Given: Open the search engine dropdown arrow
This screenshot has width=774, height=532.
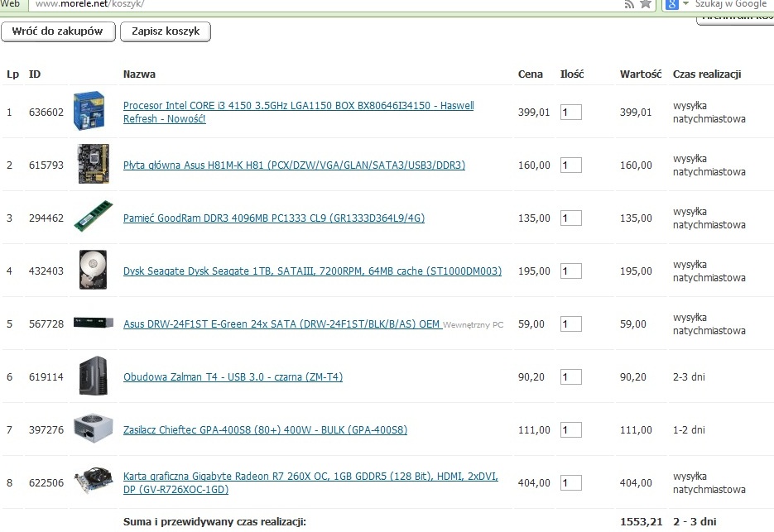Looking at the screenshot, I should tap(685, 4).
